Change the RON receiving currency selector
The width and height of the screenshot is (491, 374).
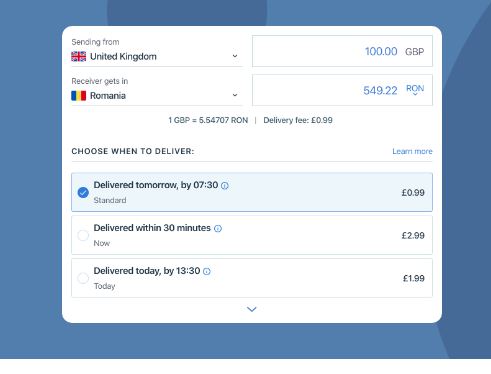click(x=415, y=89)
